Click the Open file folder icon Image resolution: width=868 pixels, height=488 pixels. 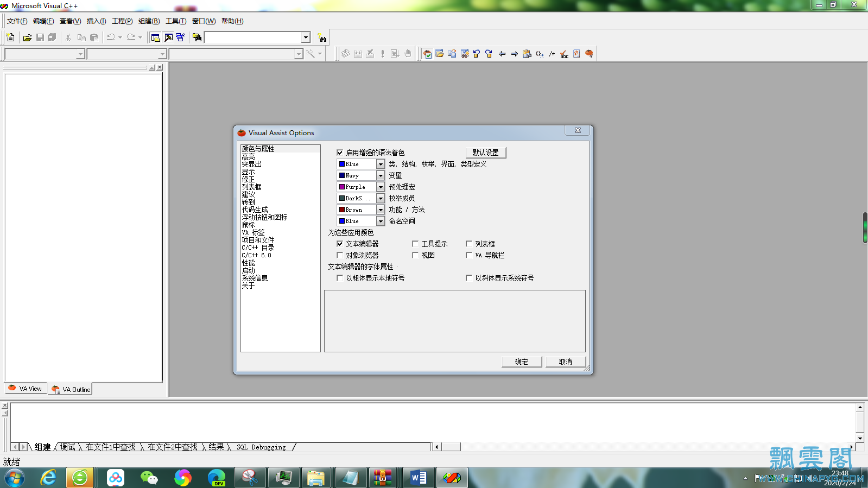(x=27, y=37)
